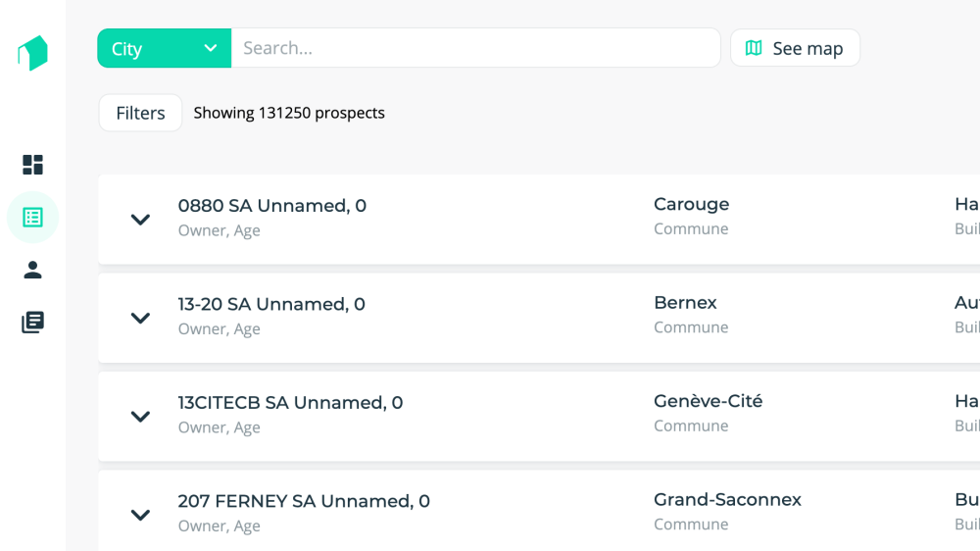980x551 pixels.
Task: Select the prospects list icon in sidebar
Action: [x=33, y=218]
